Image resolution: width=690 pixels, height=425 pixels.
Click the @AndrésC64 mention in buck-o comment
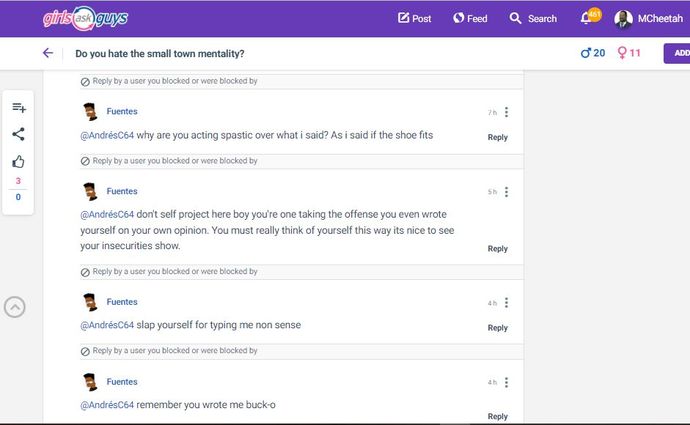click(107, 405)
